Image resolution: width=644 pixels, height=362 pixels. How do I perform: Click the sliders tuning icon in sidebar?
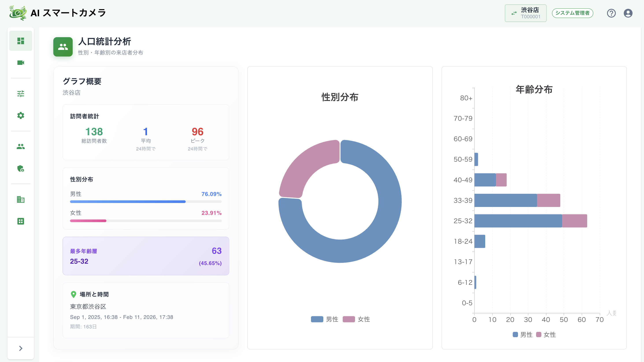pos(20,94)
